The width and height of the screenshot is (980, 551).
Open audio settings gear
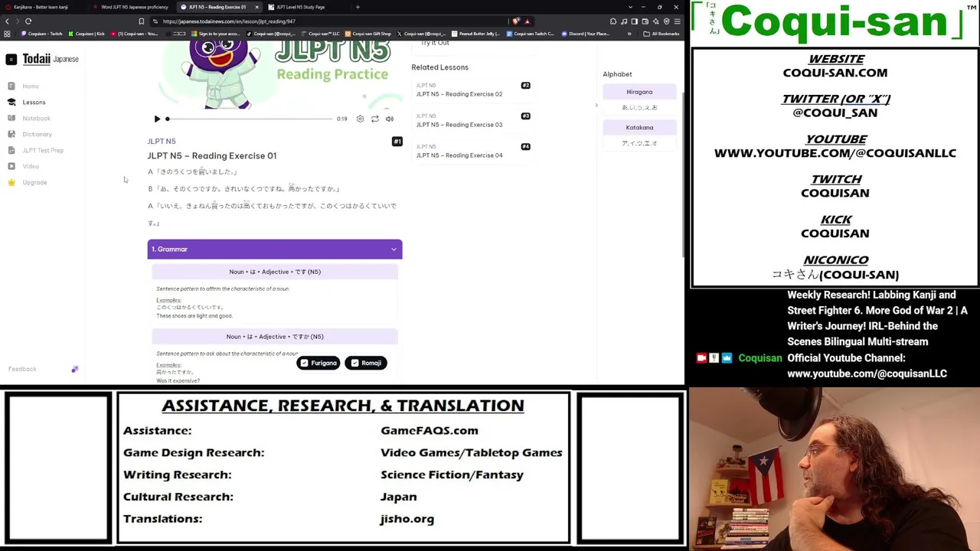[360, 119]
